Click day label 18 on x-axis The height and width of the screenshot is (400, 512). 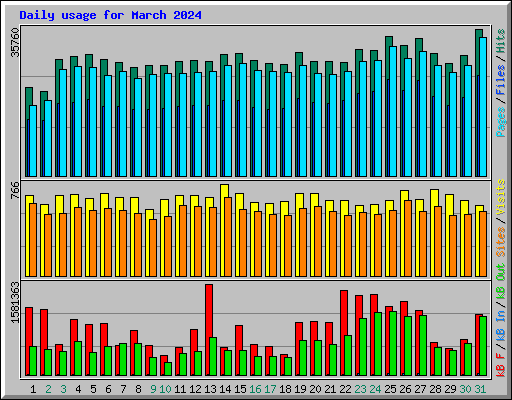coord(285,389)
